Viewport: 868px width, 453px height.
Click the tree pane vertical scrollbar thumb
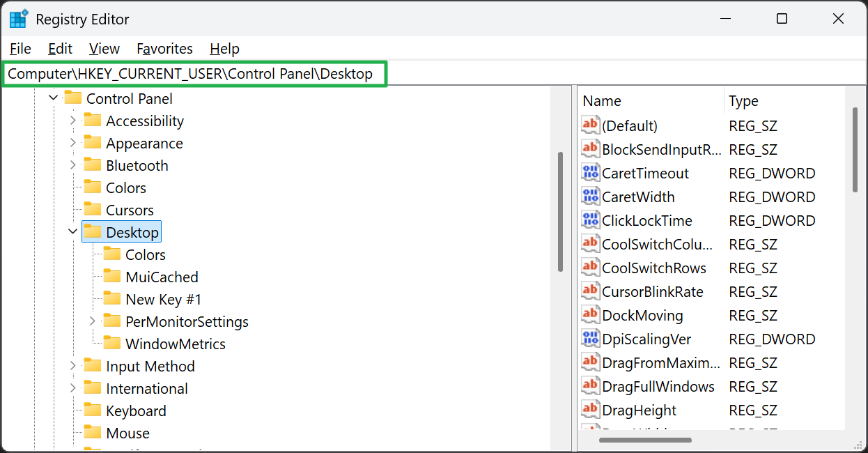pos(560,212)
